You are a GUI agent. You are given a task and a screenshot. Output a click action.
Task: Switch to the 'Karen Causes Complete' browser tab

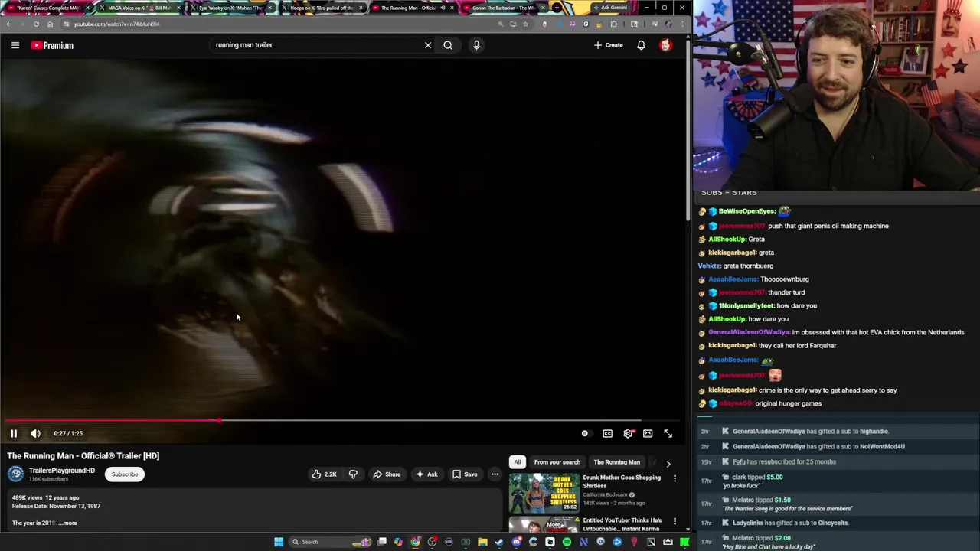click(x=47, y=8)
